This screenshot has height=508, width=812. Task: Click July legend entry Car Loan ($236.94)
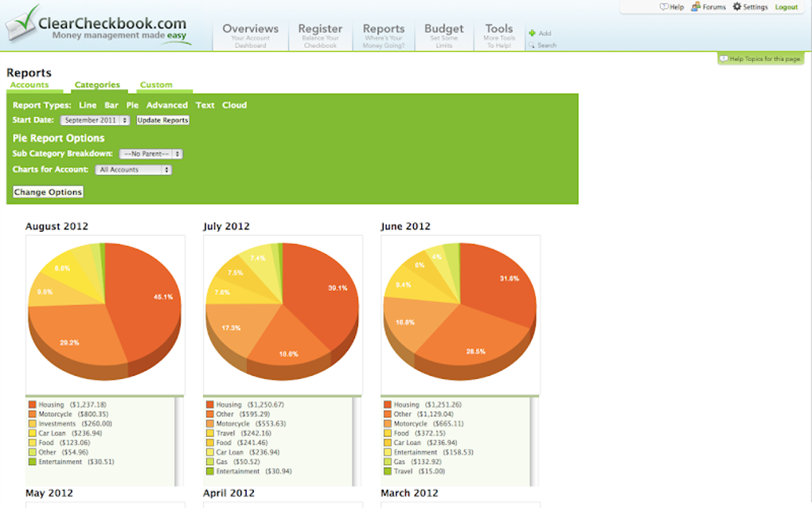point(248,452)
